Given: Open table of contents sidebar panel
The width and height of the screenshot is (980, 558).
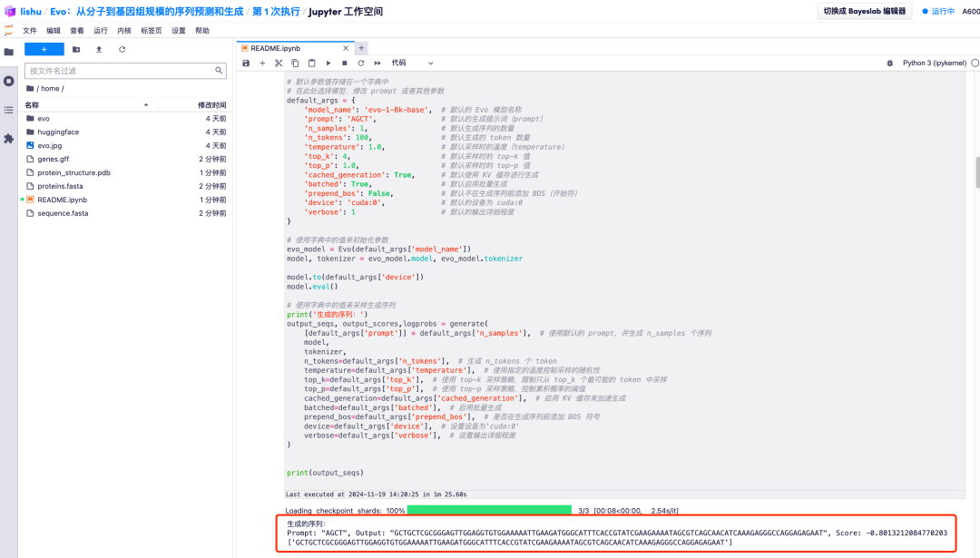Looking at the screenshot, I should pos(9,110).
